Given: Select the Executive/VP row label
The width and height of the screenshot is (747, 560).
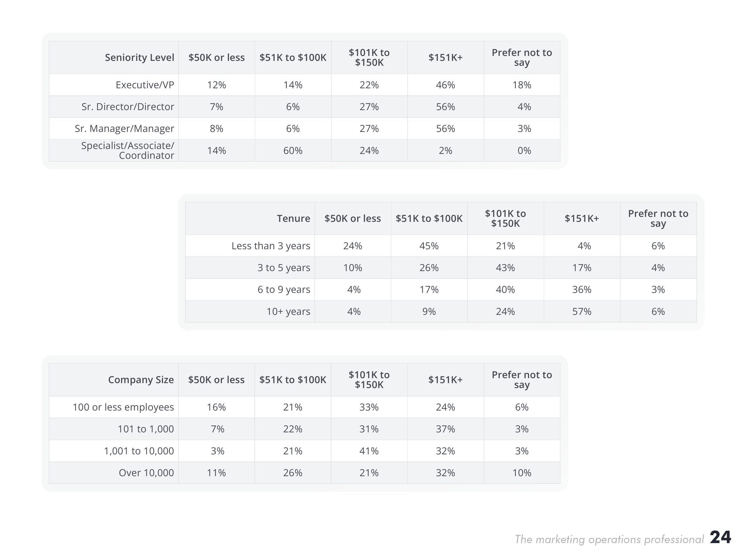Looking at the screenshot, I should 144,85.
